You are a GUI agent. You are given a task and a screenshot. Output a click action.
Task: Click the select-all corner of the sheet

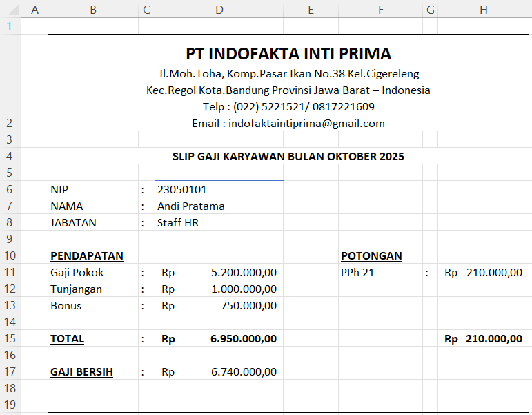pos(10,9)
